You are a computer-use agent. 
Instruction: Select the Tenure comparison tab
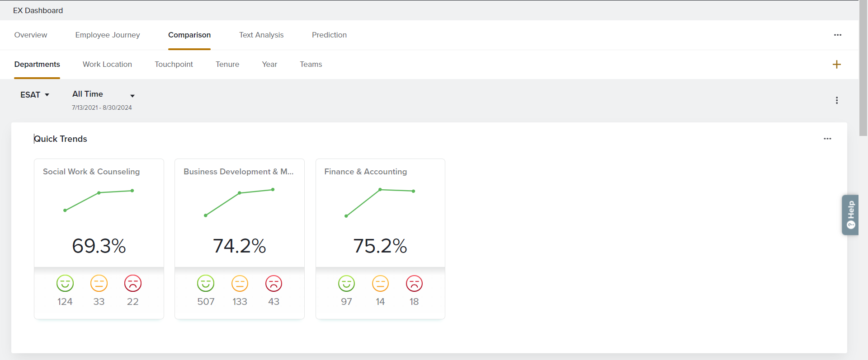(227, 64)
